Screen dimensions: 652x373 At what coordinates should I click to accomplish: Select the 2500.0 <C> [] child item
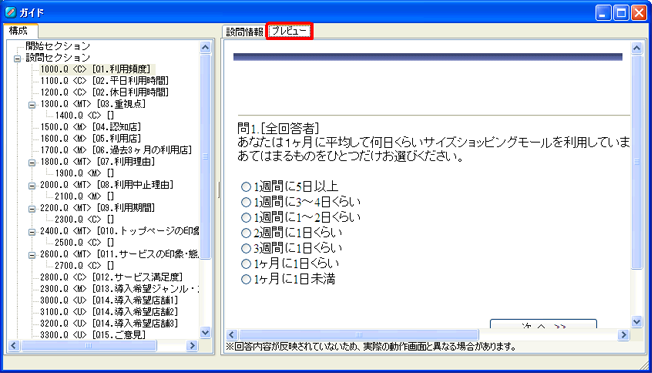click(x=84, y=242)
